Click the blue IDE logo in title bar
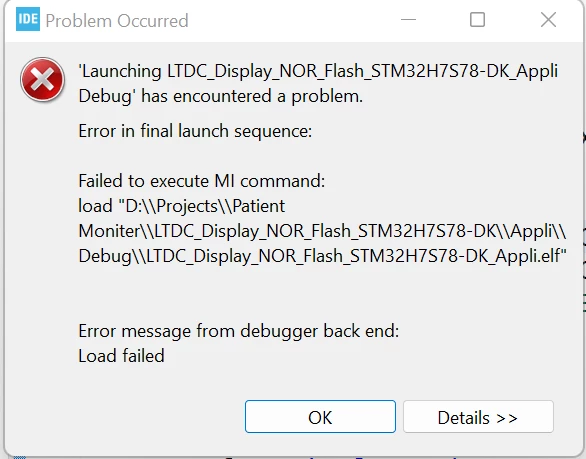586x459 pixels. tap(28, 19)
